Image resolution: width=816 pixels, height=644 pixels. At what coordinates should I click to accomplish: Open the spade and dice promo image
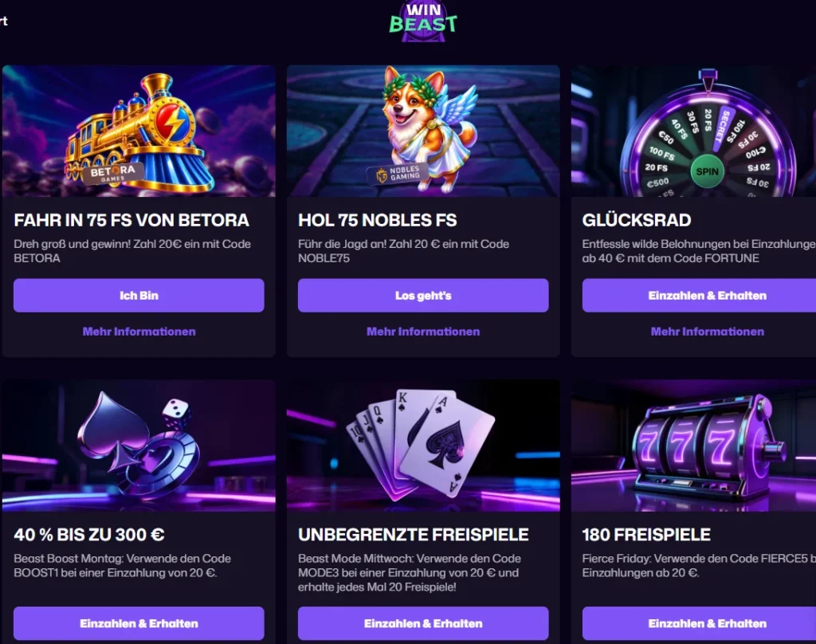coord(139,446)
